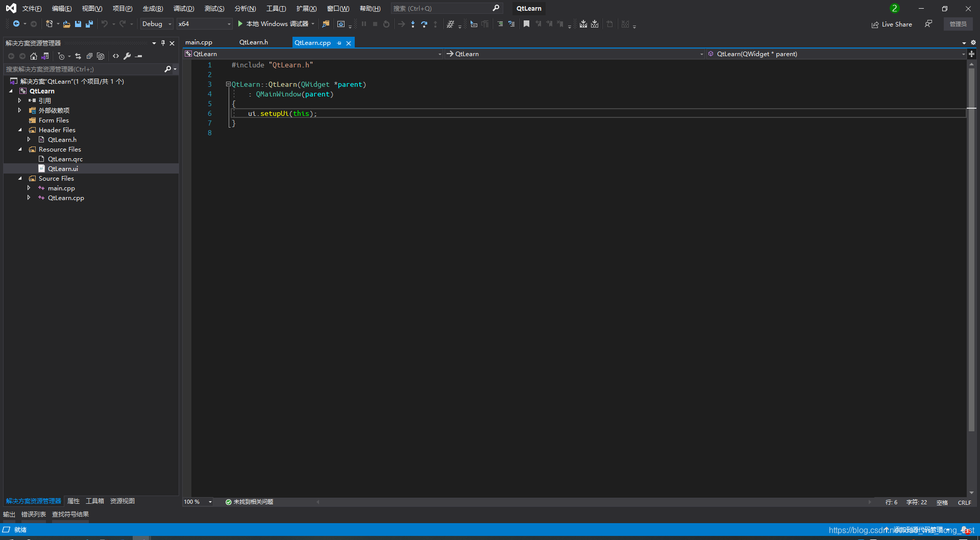Click the 管理员 administrator button
980x540 pixels.
[958, 24]
